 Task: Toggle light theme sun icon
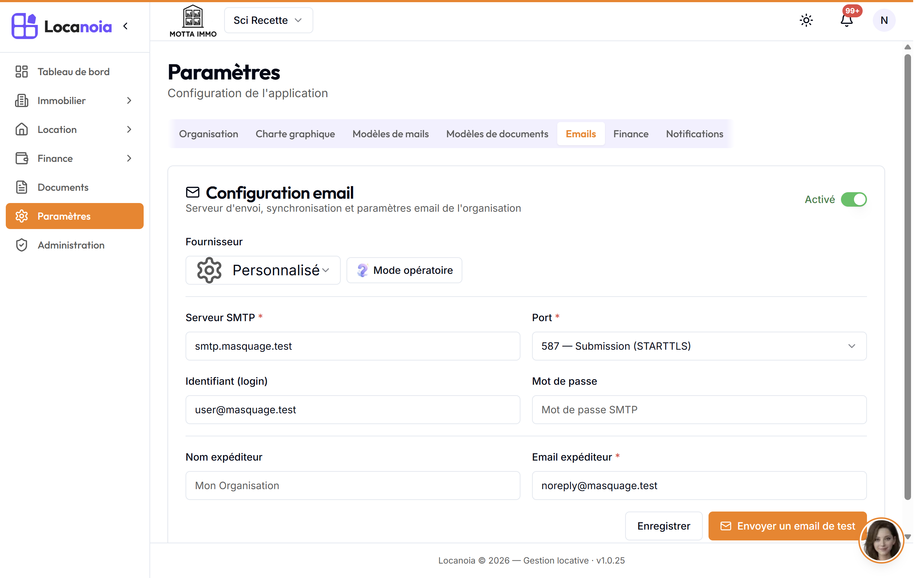(x=806, y=20)
